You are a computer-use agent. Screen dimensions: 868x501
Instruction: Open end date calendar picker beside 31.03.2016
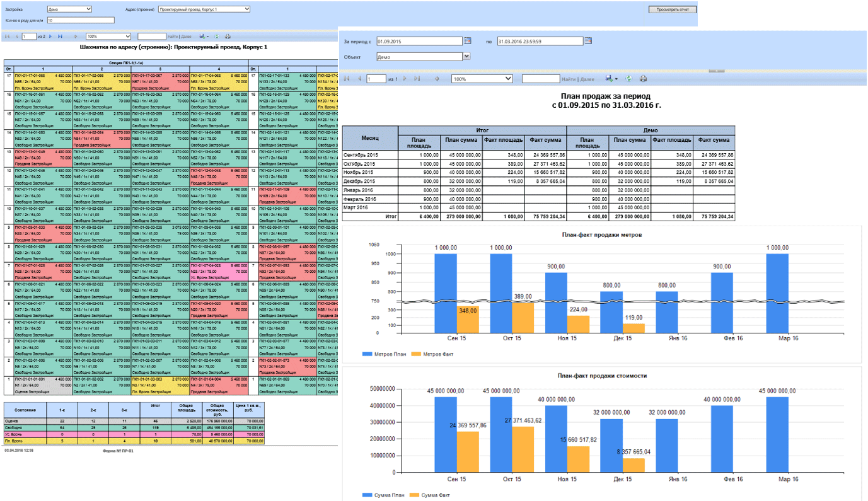click(588, 41)
